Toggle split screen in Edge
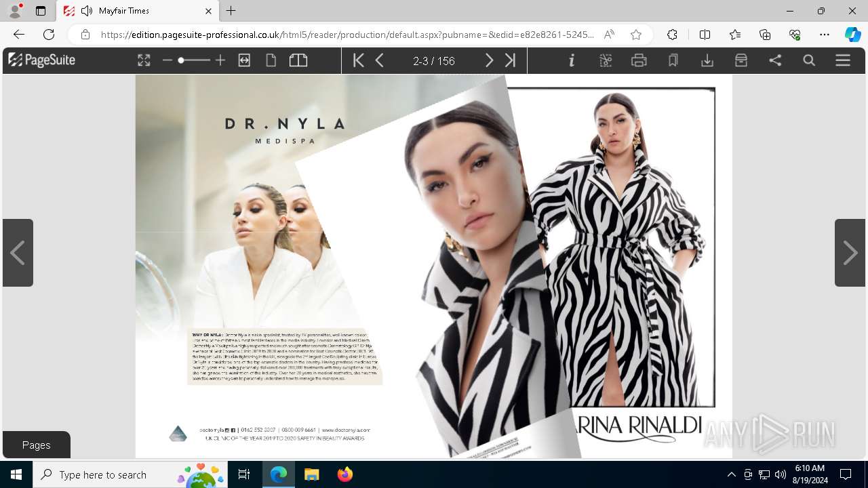Image resolution: width=868 pixels, height=488 pixels. pyautogui.click(x=705, y=35)
